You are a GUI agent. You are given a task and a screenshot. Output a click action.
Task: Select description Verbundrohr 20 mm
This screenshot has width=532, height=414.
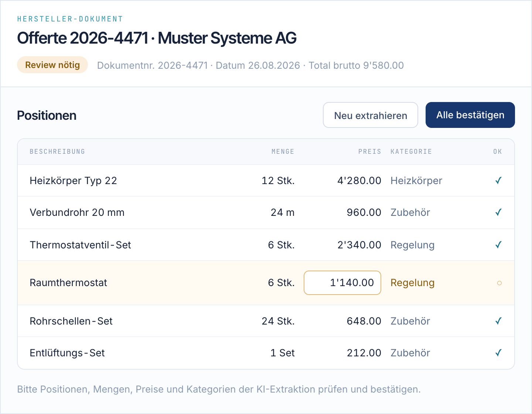pos(77,212)
